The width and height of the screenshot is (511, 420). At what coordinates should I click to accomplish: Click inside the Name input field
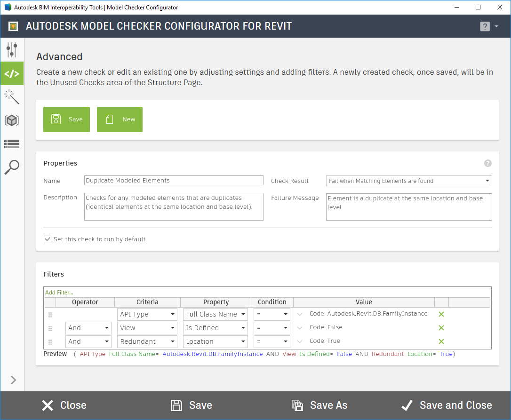click(173, 180)
